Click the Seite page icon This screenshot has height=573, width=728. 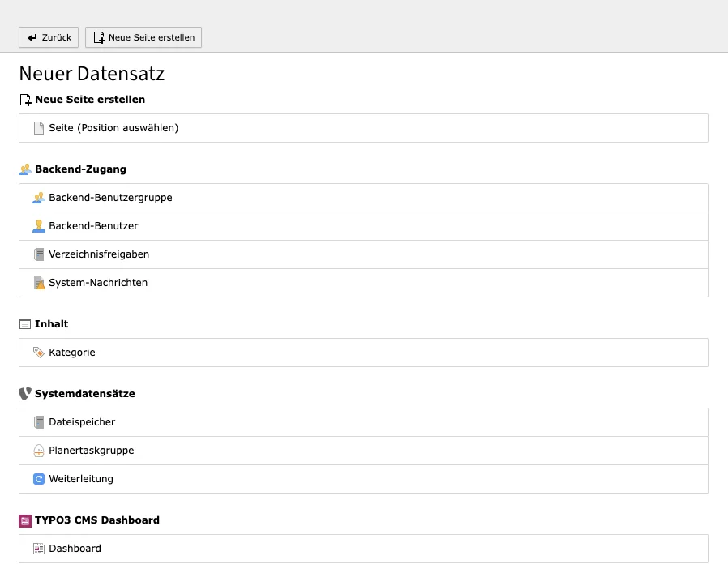coord(37,127)
